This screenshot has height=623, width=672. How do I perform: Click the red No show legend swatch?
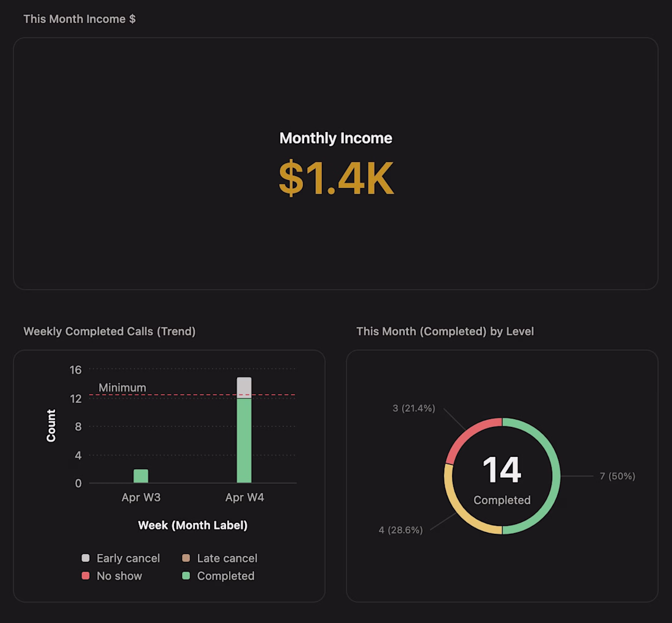(x=86, y=576)
